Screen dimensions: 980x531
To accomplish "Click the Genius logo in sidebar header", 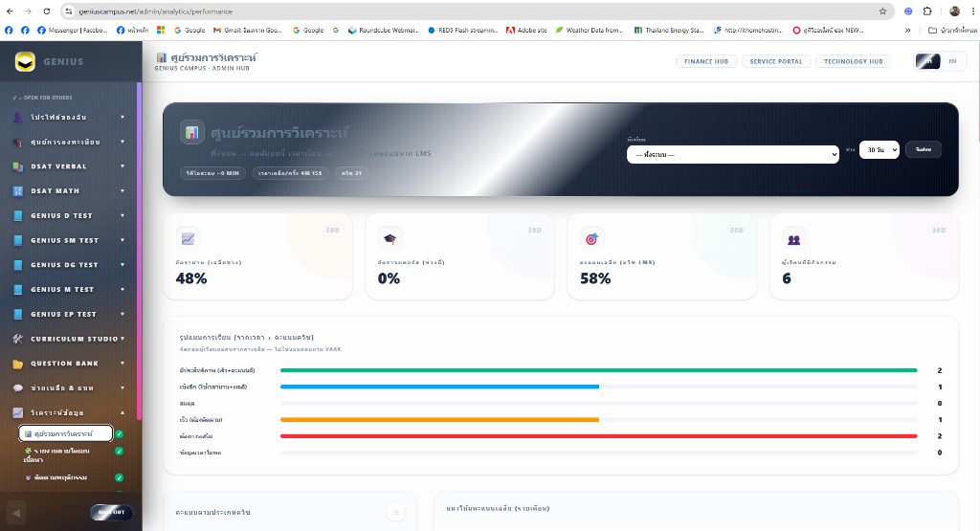I will [25, 61].
